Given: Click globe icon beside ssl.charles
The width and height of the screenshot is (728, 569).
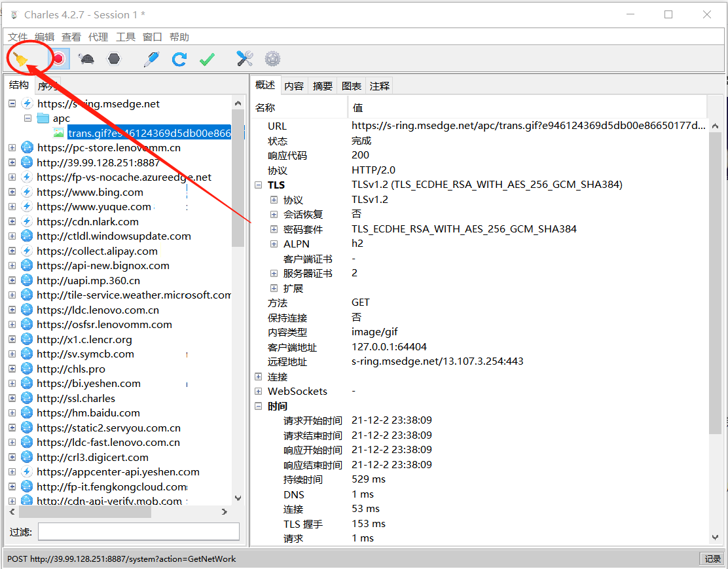Looking at the screenshot, I should (x=27, y=398).
